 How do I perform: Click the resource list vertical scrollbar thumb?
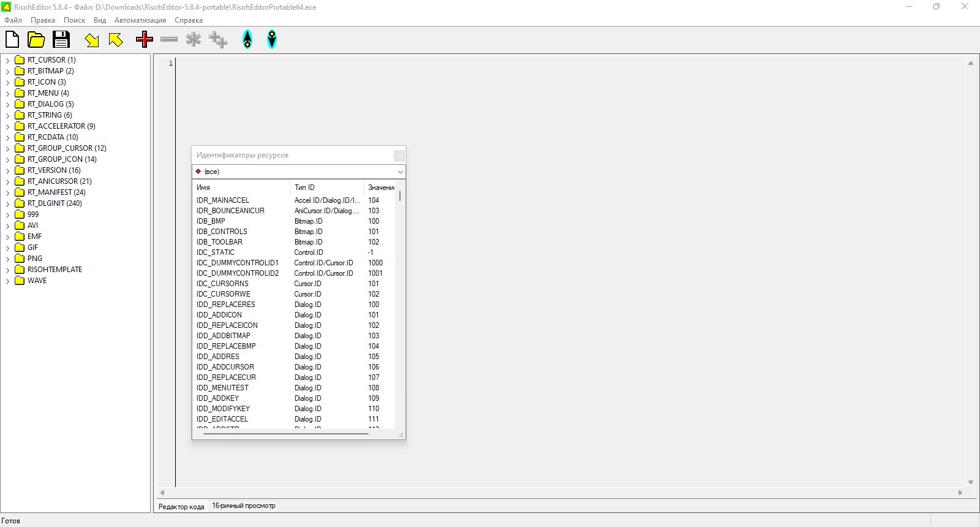click(400, 196)
